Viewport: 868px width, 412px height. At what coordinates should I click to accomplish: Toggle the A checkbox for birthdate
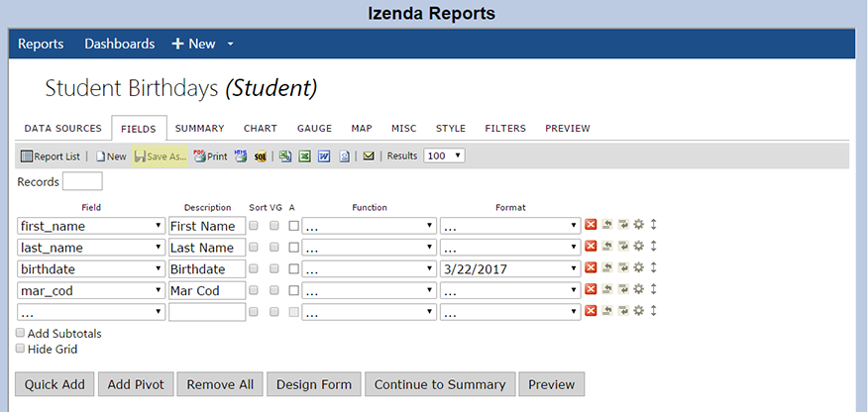coord(293,268)
